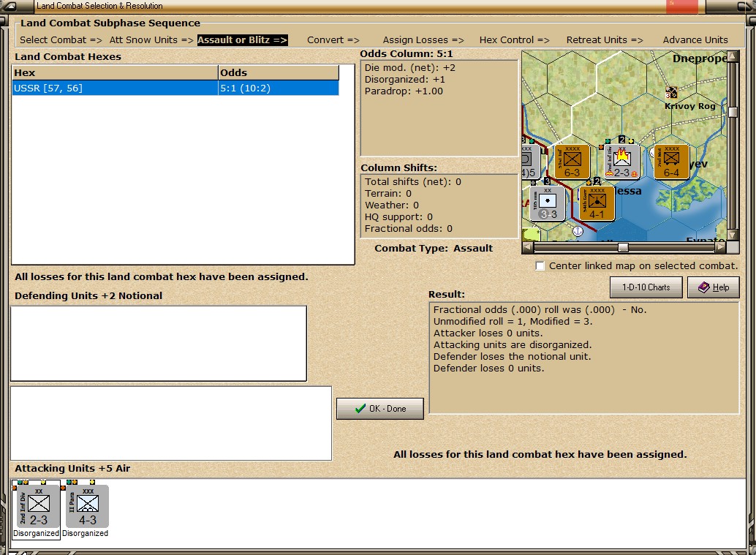Image resolution: width=756 pixels, height=555 pixels.
Task: Click the 4-1 garrison counter near Odessa
Action: point(597,203)
